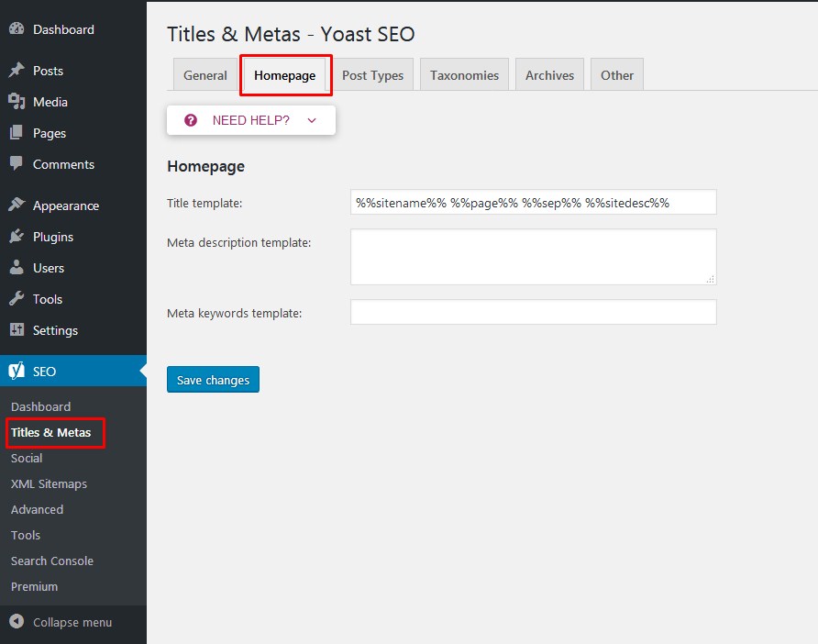Click the Media library icon
This screenshot has height=644, width=818.
(x=17, y=101)
